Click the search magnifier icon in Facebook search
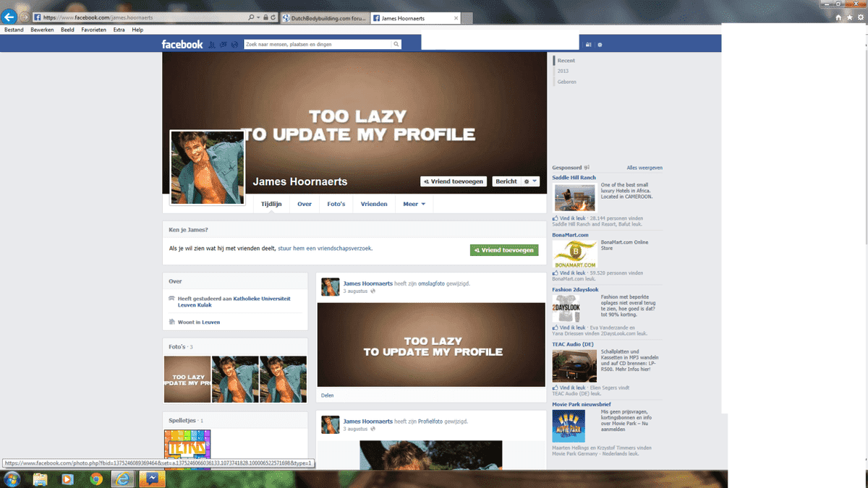 396,45
